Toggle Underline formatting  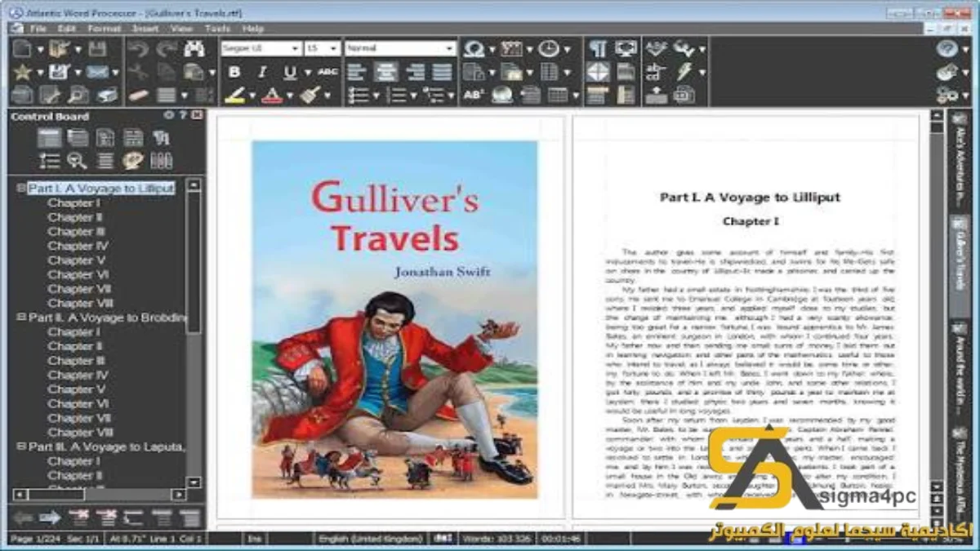point(289,72)
